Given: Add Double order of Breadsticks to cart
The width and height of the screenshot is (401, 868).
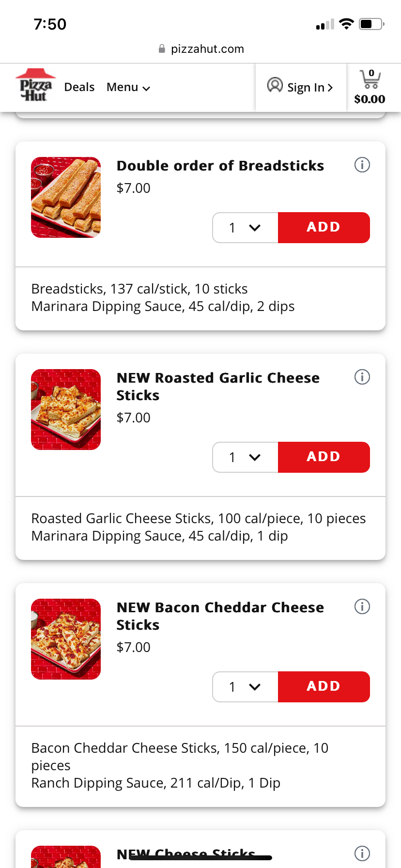Looking at the screenshot, I should click(x=324, y=228).
